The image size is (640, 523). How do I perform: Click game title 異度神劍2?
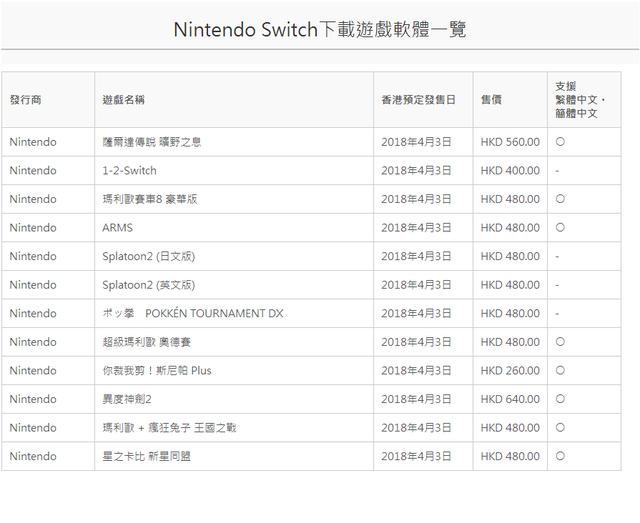pos(127,399)
